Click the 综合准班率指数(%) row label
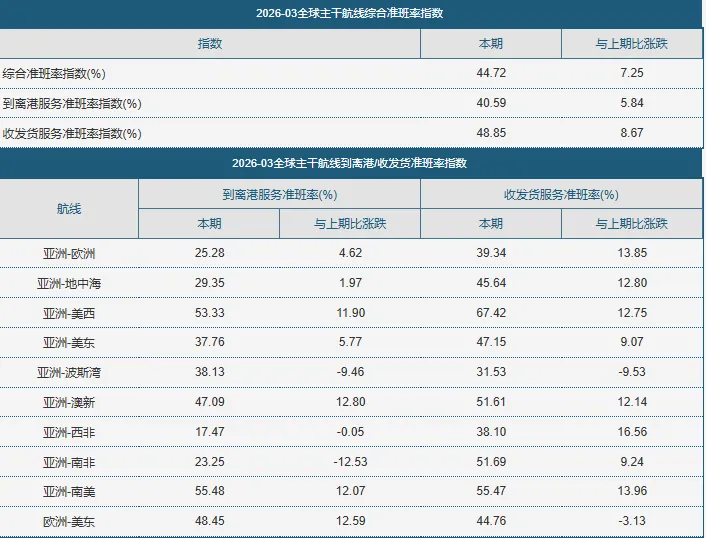 coord(54,73)
